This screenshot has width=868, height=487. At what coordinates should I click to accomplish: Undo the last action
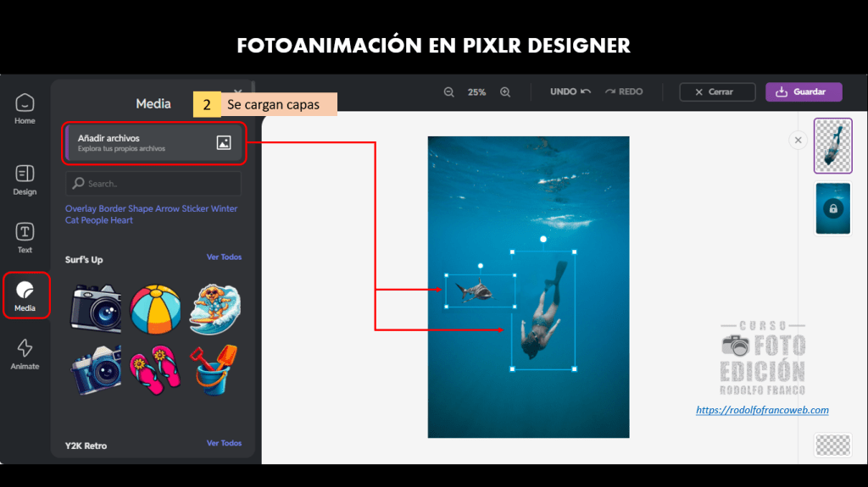(570, 91)
